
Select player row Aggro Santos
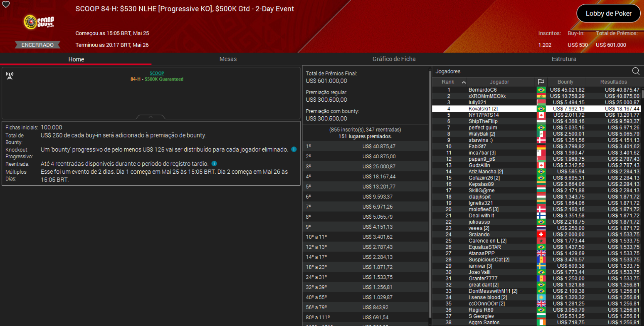tap(537, 323)
